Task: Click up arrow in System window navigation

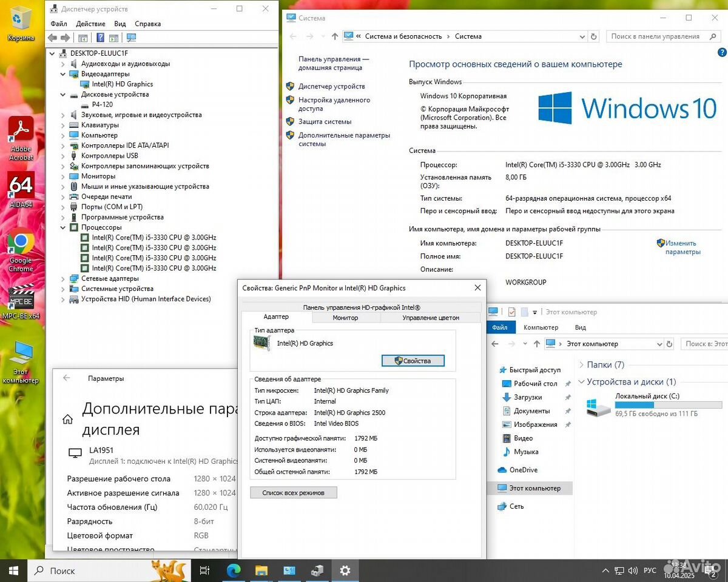Action: [x=335, y=36]
